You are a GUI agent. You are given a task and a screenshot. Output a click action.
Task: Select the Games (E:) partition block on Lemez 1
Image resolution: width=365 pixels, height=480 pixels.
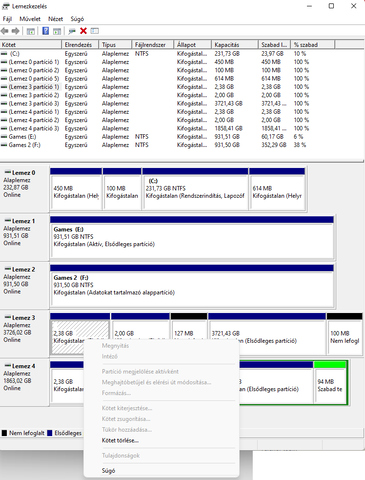(192, 237)
